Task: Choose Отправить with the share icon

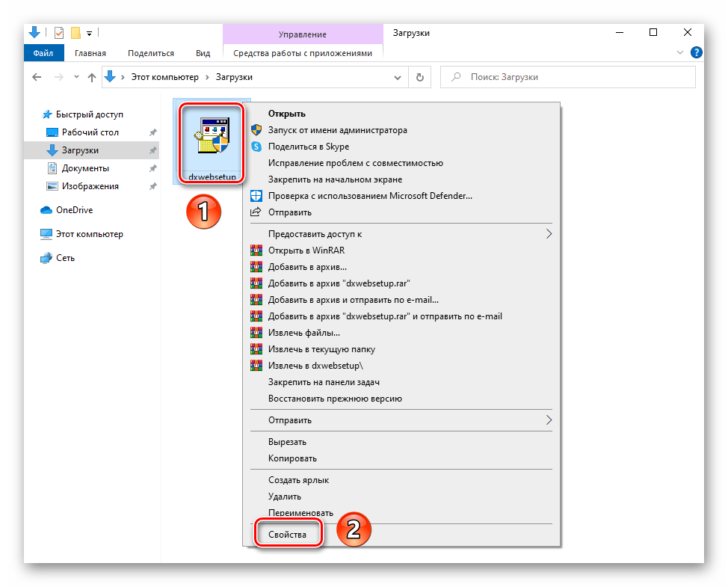Action: point(401,212)
